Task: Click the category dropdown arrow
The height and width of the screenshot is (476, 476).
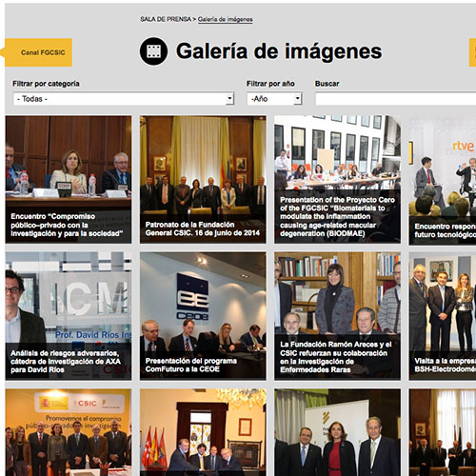Action: click(230, 99)
